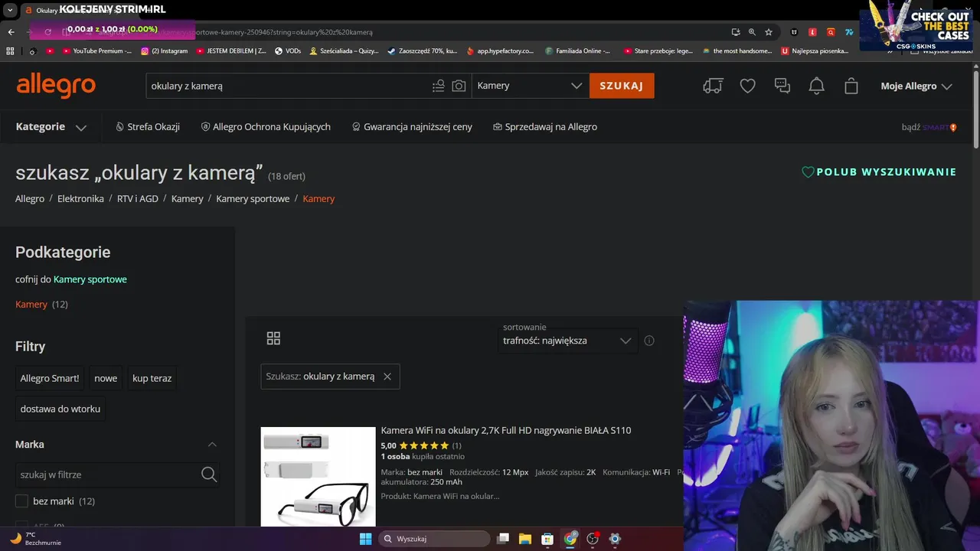Tick the 'bez marki' brand checkbox
The width and height of the screenshot is (980, 551).
[22, 501]
